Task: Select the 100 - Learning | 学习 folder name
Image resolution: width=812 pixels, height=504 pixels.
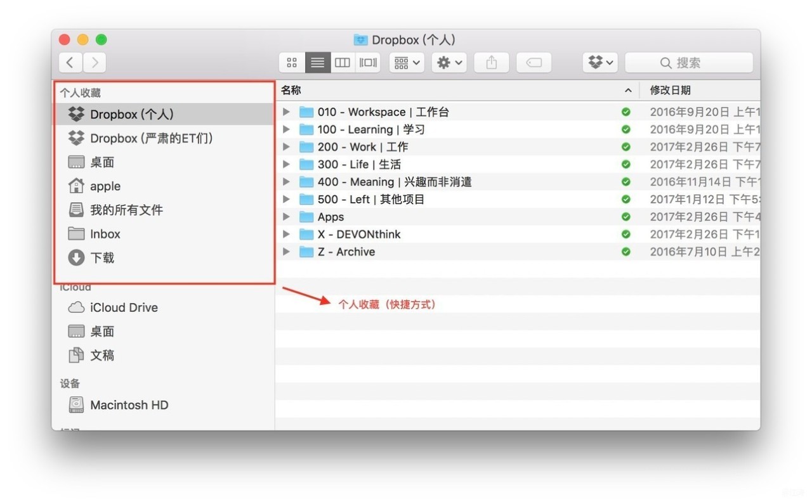Action: pos(371,129)
